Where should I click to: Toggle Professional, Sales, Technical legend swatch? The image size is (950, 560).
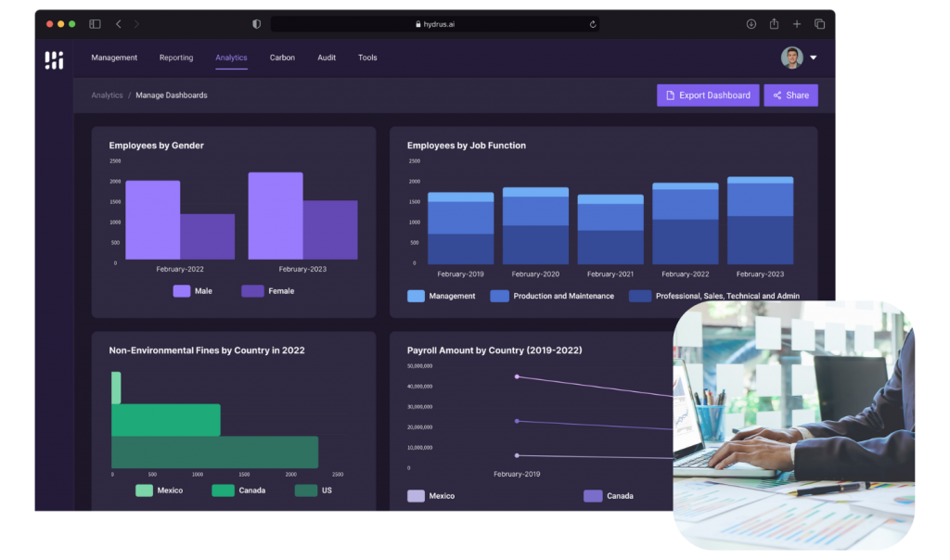click(x=640, y=296)
